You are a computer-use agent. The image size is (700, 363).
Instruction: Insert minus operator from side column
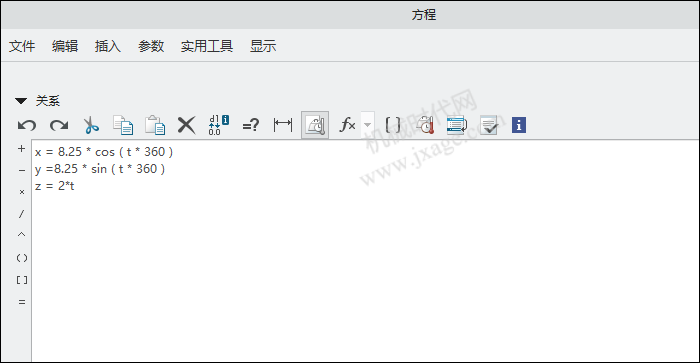coord(21,171)
